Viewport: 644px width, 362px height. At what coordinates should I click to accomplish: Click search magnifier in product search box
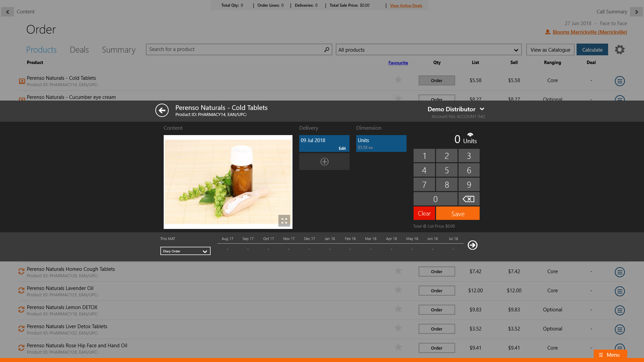pos(327,50)
